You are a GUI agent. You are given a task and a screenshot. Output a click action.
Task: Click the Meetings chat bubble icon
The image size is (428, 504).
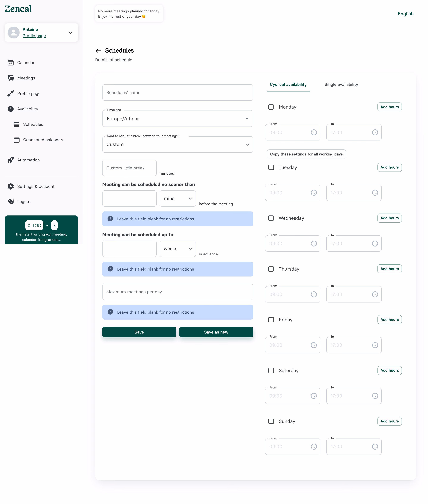click(11, 78)
